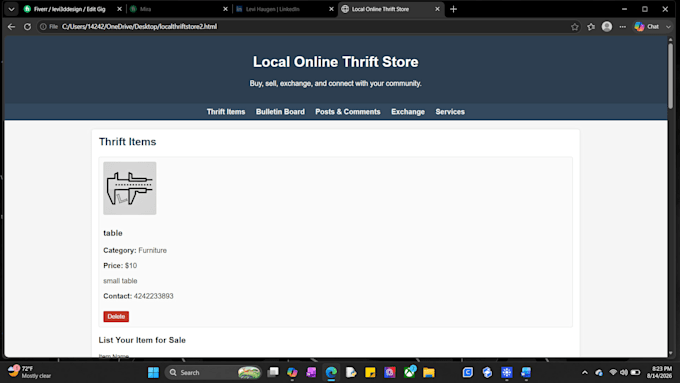Close the LinkedIn tab

(331, 9)
